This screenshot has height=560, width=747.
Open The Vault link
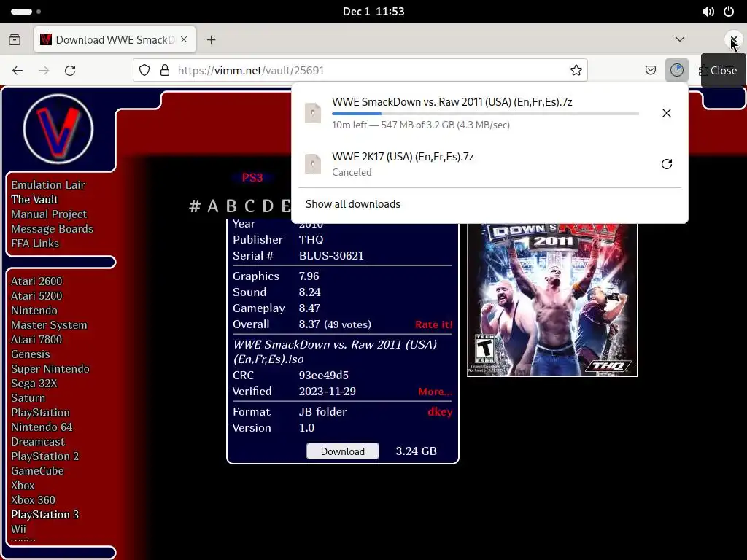coord(35,200)
